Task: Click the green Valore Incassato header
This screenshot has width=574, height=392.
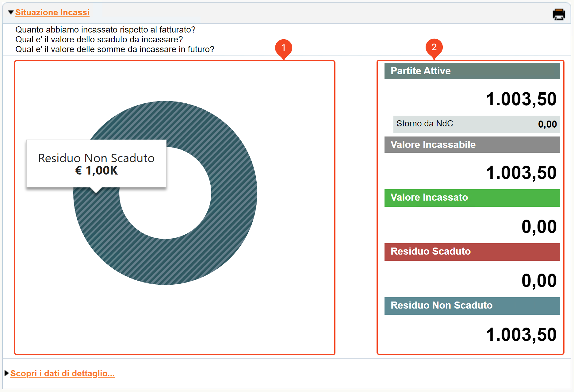Action: click(472, 198)
